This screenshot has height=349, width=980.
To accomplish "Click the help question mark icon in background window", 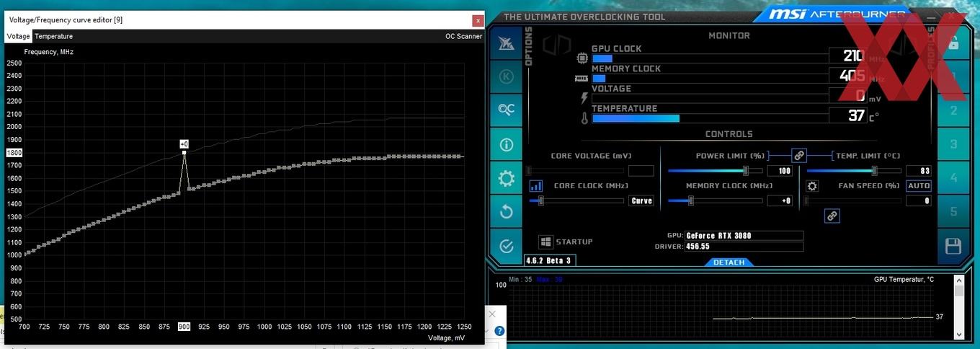I will pyautogui.click(x=499, y=331).
